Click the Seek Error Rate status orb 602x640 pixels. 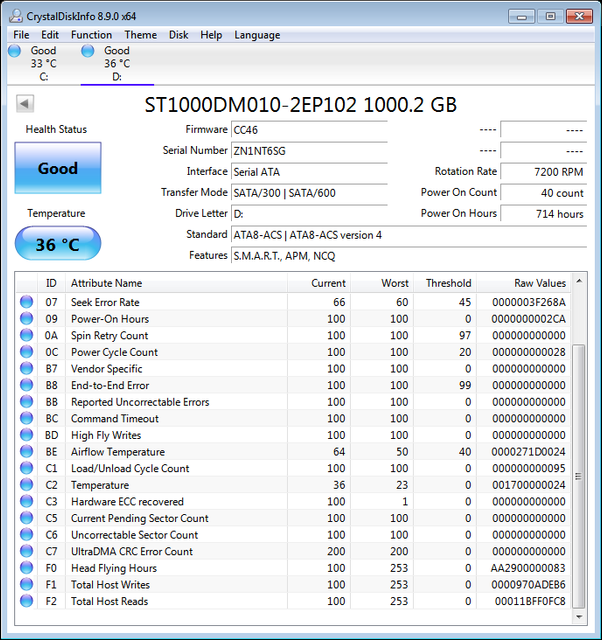27,302
